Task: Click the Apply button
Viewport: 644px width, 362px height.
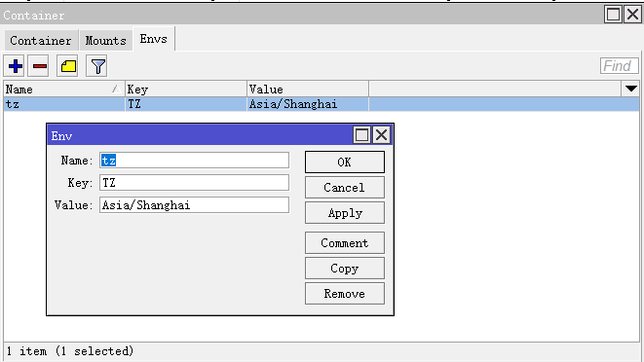Action: (x=345, y=213)
